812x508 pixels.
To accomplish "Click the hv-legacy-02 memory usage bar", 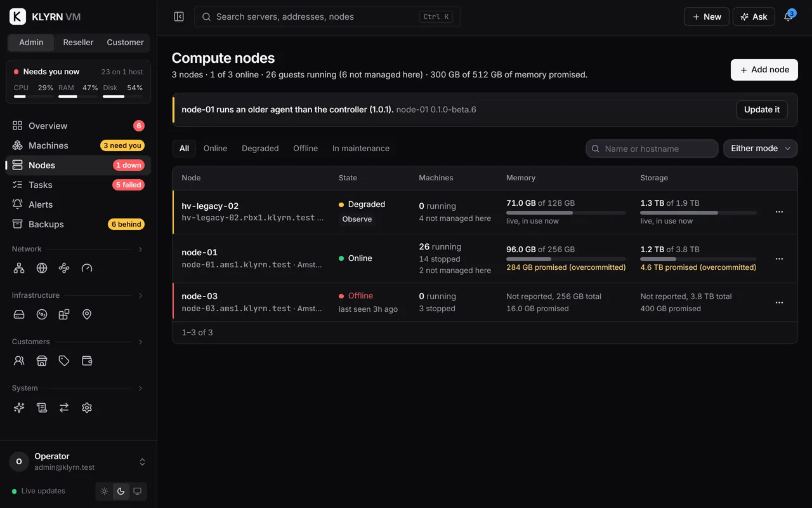I will tap(566, 213).
